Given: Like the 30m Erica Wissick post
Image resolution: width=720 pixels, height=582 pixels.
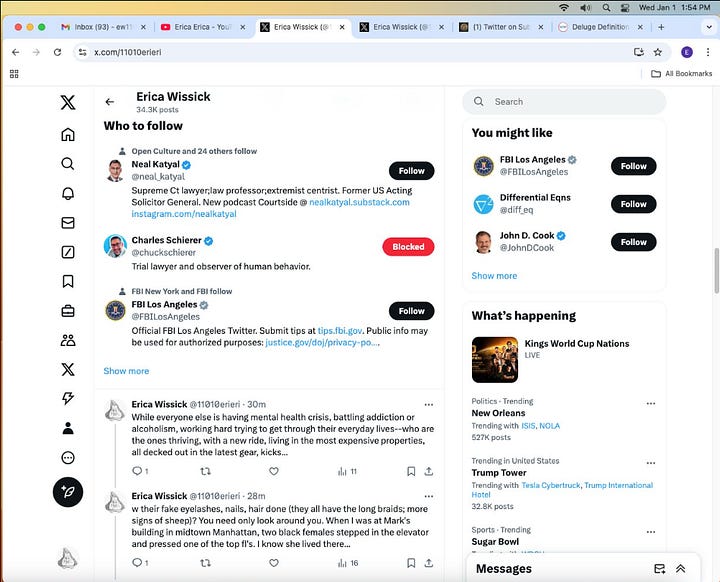Looking at the screenshot, I should [x=274, y=471].
